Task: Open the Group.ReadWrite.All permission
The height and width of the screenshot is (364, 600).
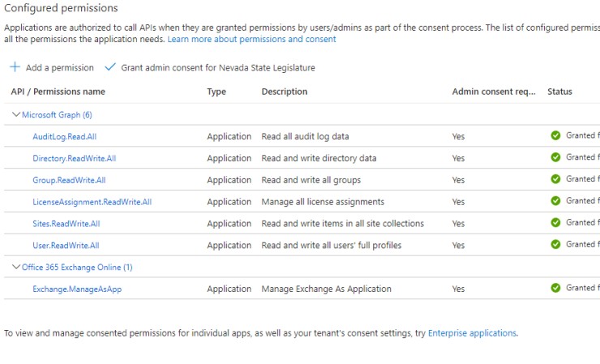Action: click(x=69, y=180)
